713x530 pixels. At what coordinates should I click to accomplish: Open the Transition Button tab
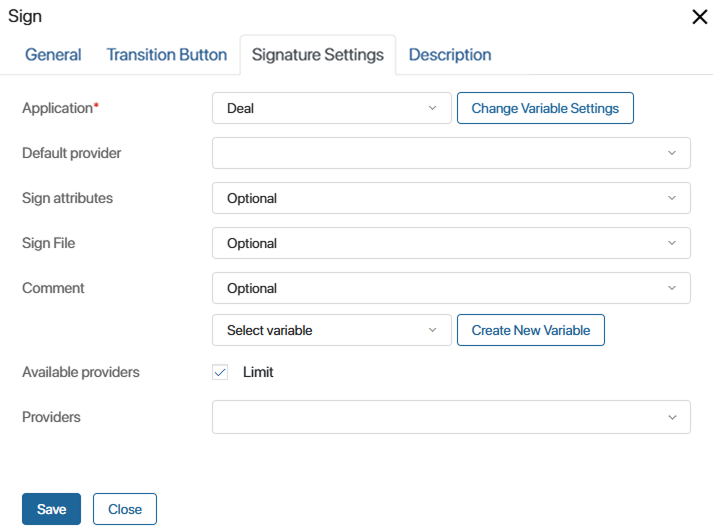coord(166,55)
